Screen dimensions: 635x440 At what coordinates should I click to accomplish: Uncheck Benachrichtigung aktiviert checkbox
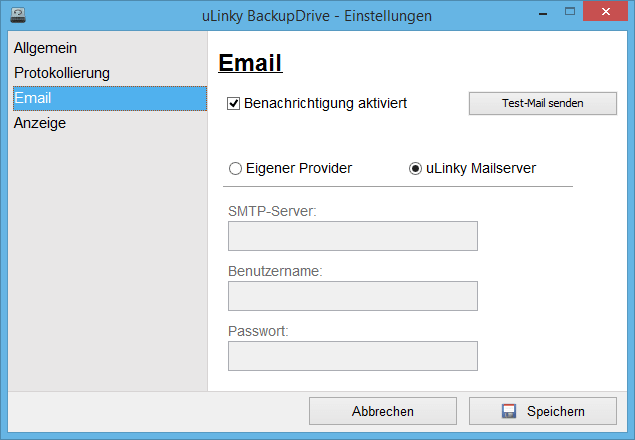(x=233, y=104)
